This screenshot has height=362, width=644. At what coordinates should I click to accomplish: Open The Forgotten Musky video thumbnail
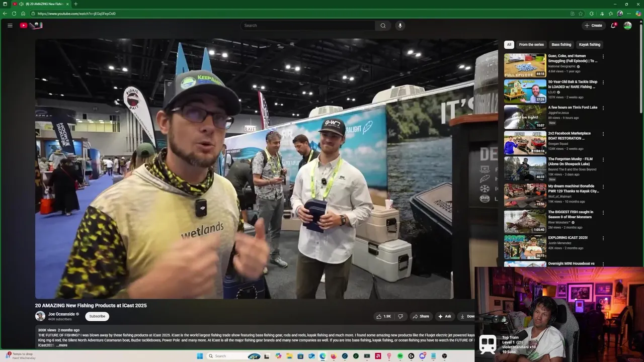point(525,168)
